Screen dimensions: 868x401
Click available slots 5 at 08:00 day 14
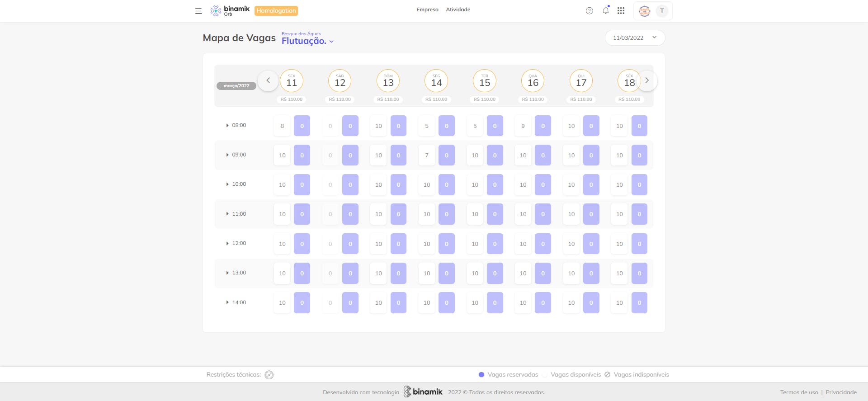click(x=427, y=126)
